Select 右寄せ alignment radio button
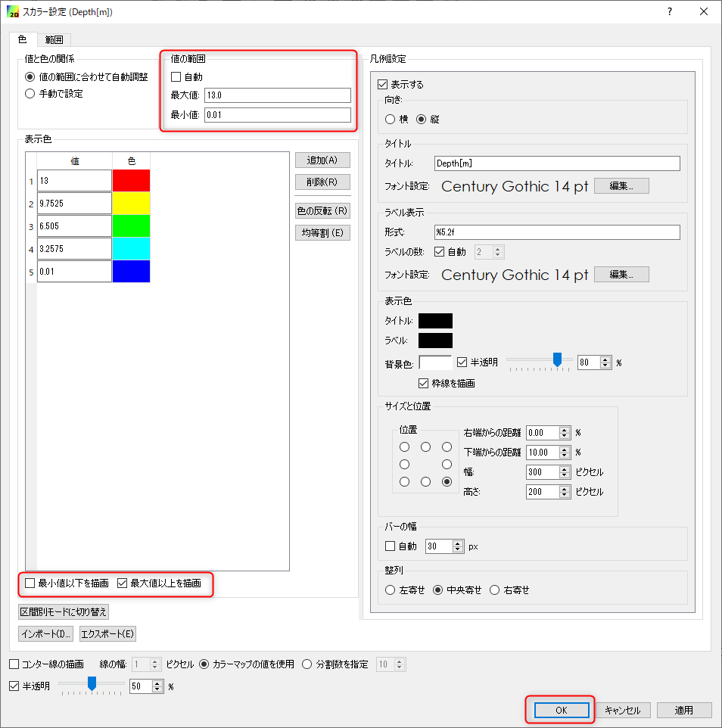 click(x=494, y=590)
